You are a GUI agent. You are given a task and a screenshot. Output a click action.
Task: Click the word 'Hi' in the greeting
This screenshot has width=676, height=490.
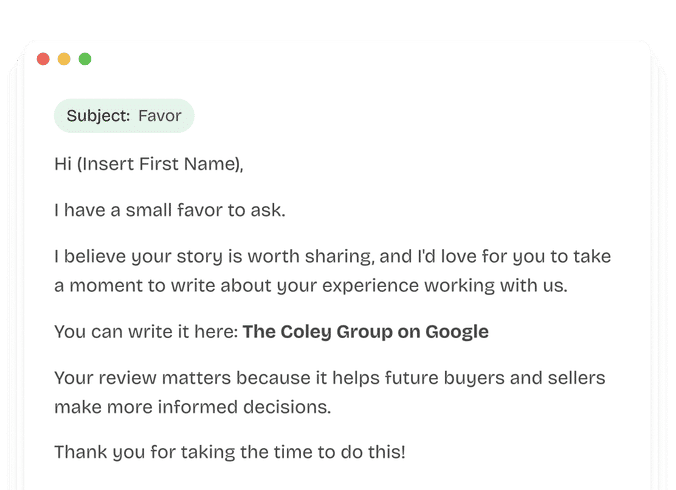(x=63, y=163)
